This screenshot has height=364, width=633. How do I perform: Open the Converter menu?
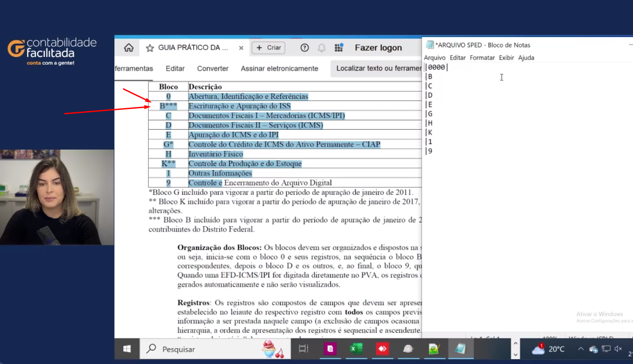point(213,68)
